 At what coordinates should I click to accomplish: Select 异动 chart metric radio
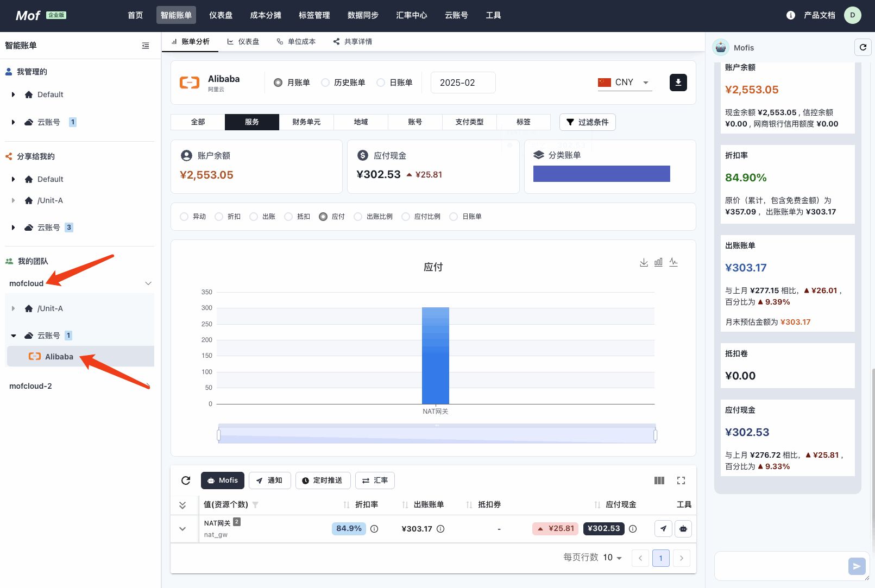(184, 217)
